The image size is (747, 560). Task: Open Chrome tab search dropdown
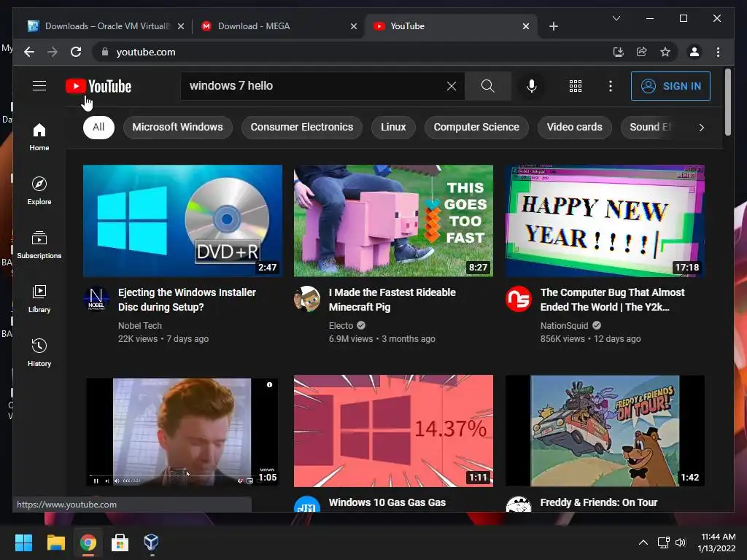point(616,18)
